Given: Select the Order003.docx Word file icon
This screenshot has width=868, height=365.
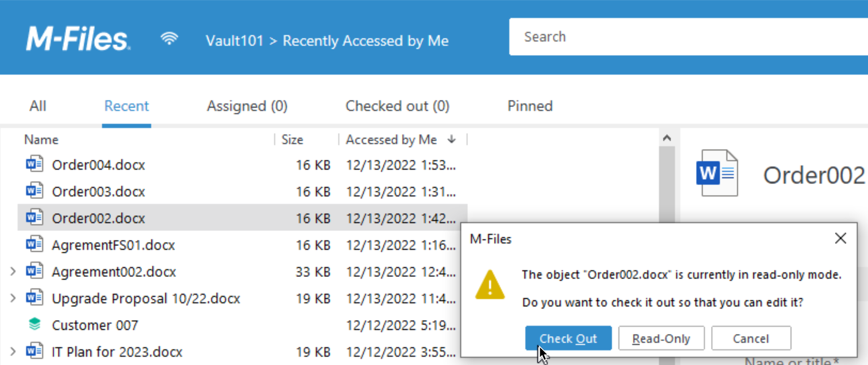Looking at the screenshot, I should (x=34, y=191).
